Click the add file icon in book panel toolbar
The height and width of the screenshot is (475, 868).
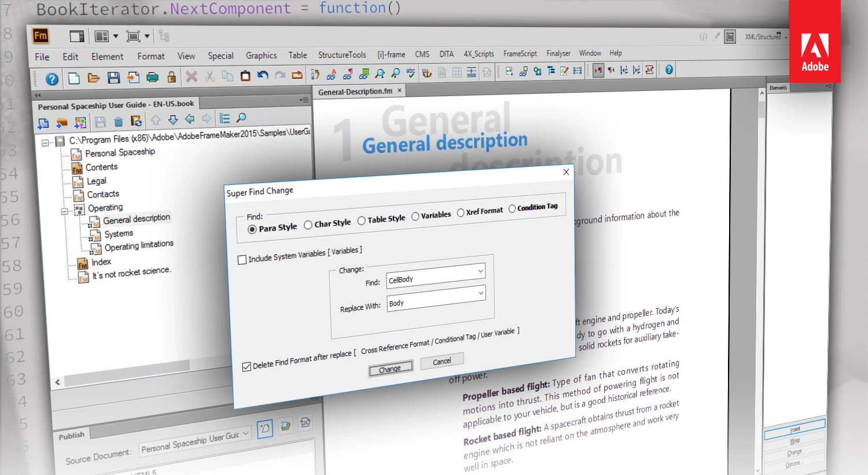[43, 123]
